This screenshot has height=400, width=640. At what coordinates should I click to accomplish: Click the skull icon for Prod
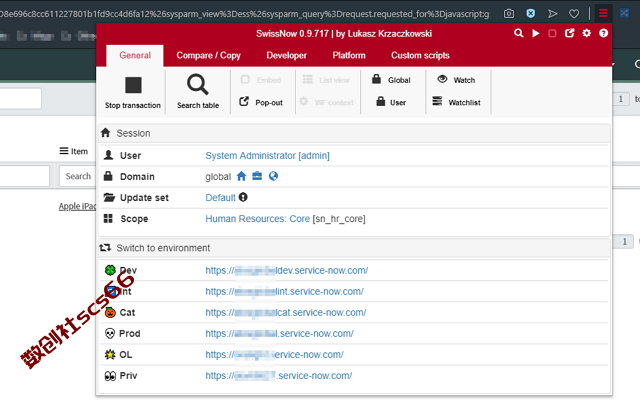coord(110,333)
